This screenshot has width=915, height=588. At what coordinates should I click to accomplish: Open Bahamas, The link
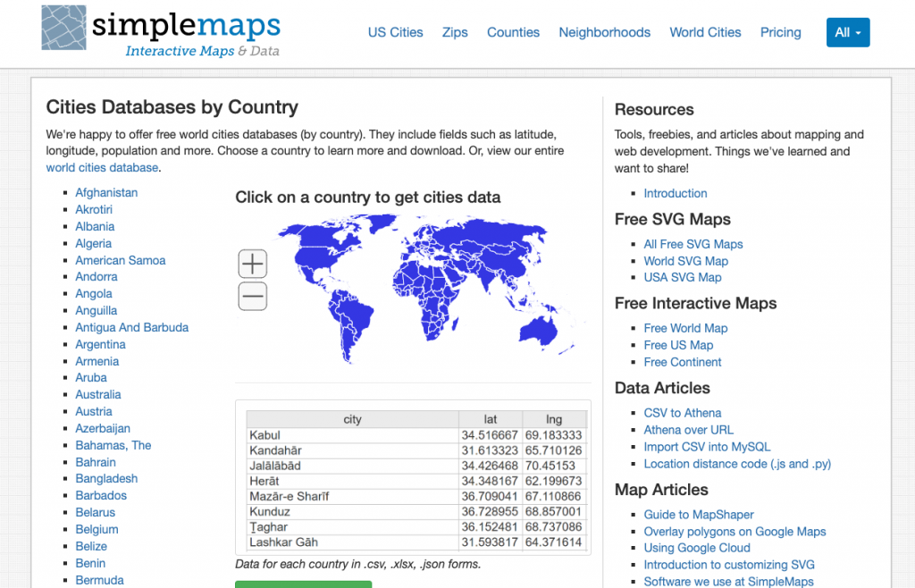pos(113,445)
